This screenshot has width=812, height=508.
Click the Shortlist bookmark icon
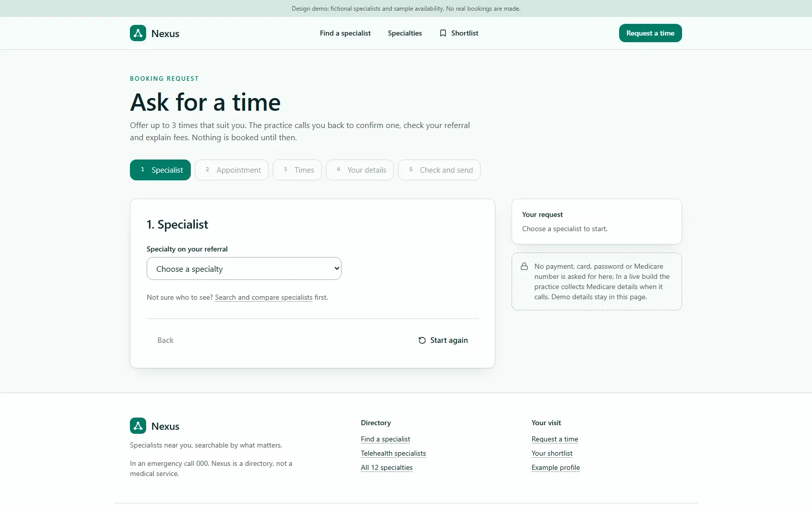pyautogui.click(x=443, y=33)
